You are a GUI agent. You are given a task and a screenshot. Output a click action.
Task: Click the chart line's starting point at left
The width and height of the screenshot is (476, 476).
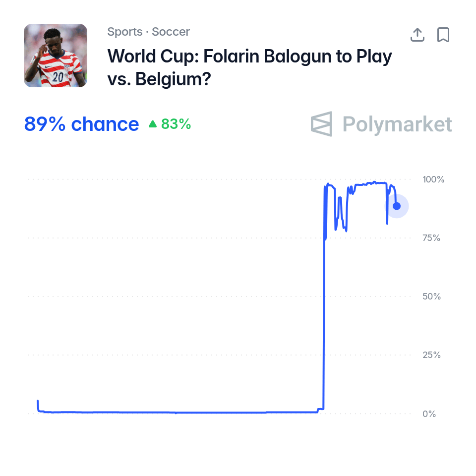pyautogui.click(x=38, y=401)
